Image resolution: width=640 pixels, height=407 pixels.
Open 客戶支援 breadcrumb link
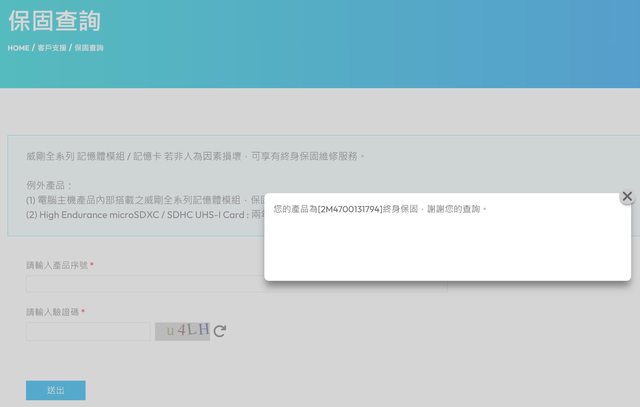click(51, 48)
